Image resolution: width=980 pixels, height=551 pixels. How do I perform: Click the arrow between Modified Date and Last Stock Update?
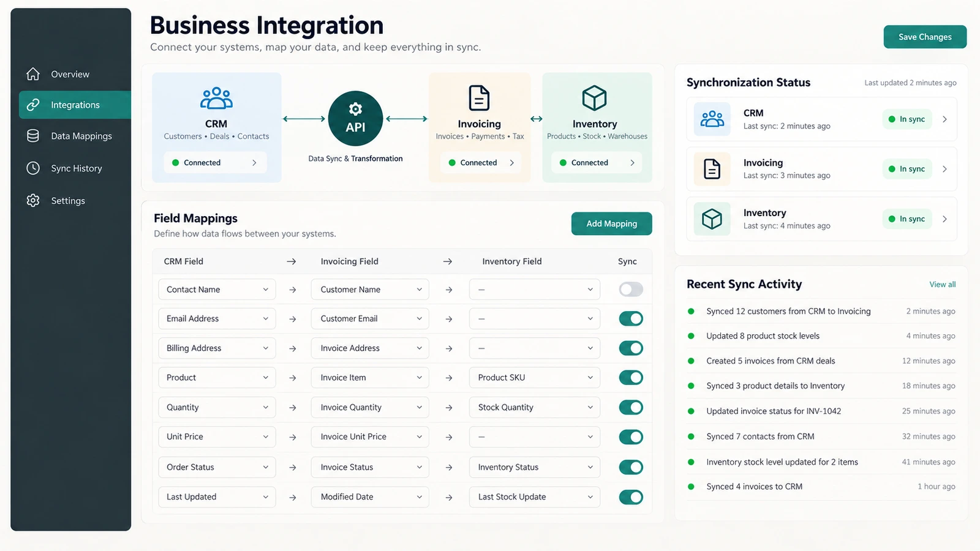click(x=449, y=497)
